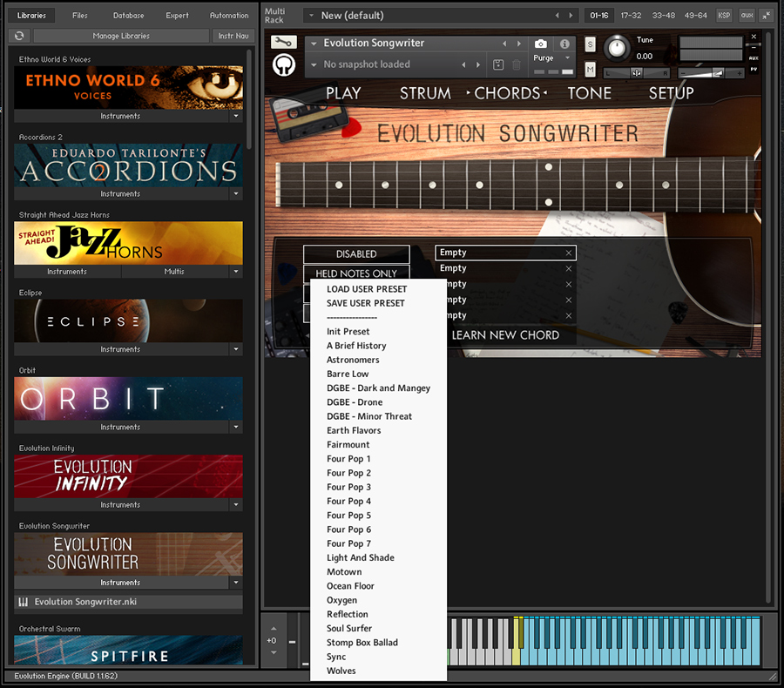Click the keyboard octave up arrow

pos(273,629)
